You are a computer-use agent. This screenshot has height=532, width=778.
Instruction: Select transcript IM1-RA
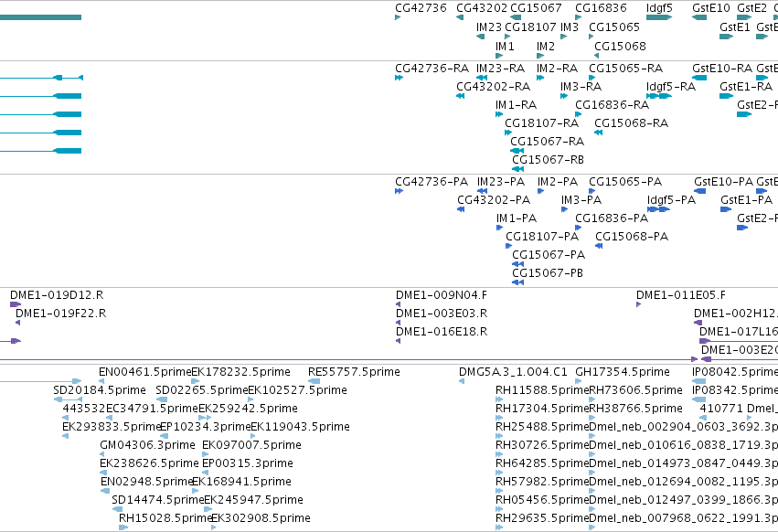pyautogui.click(x=516, y=105)
